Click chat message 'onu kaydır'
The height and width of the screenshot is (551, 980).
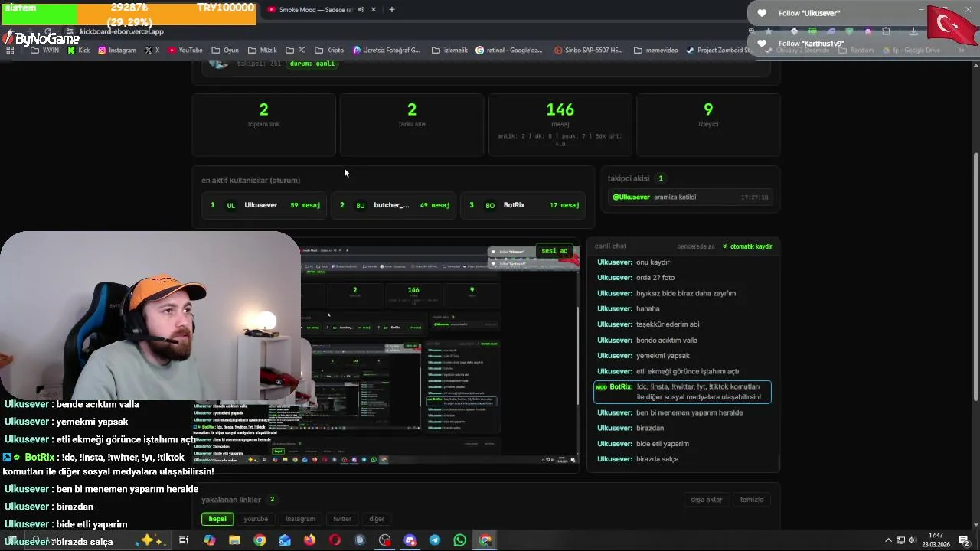pos(634,262)
